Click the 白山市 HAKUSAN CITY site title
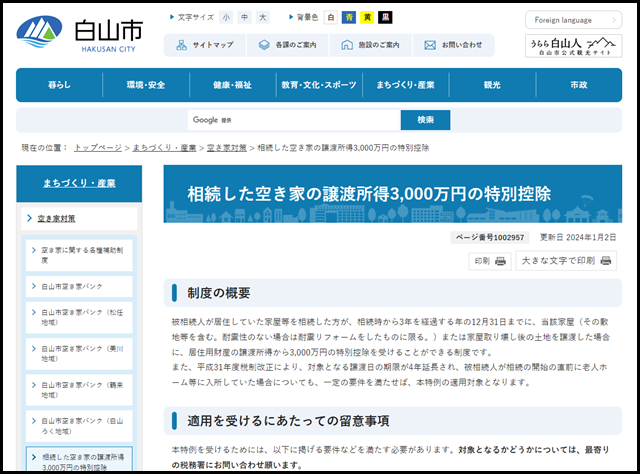The width and height of the screenshot is (640, 474). click(109, 35)
